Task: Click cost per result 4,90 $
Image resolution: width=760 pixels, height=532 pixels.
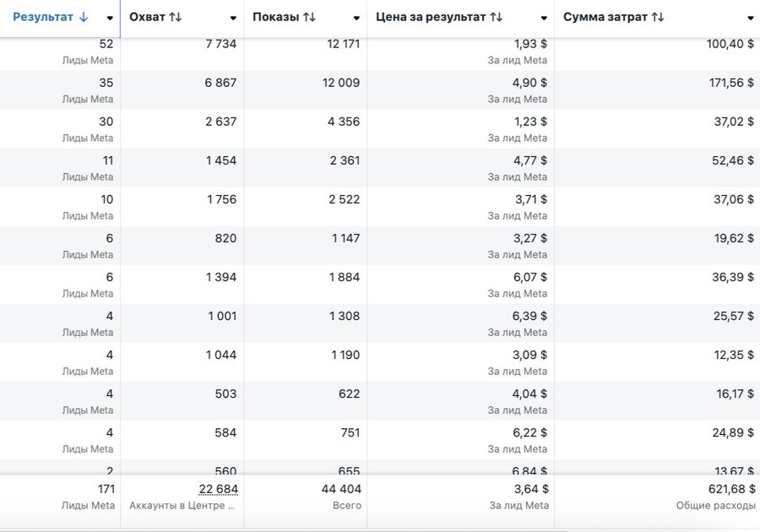Action: pyautogui.click(x=529, y=83)
